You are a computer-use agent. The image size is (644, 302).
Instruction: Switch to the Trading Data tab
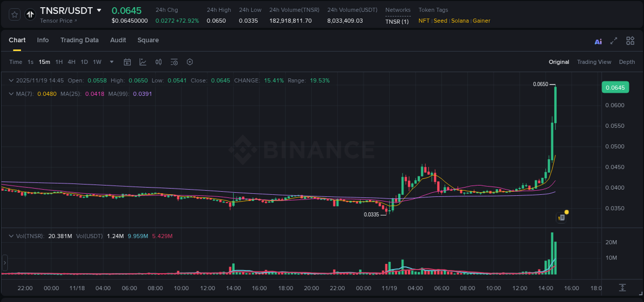point(79,40)
